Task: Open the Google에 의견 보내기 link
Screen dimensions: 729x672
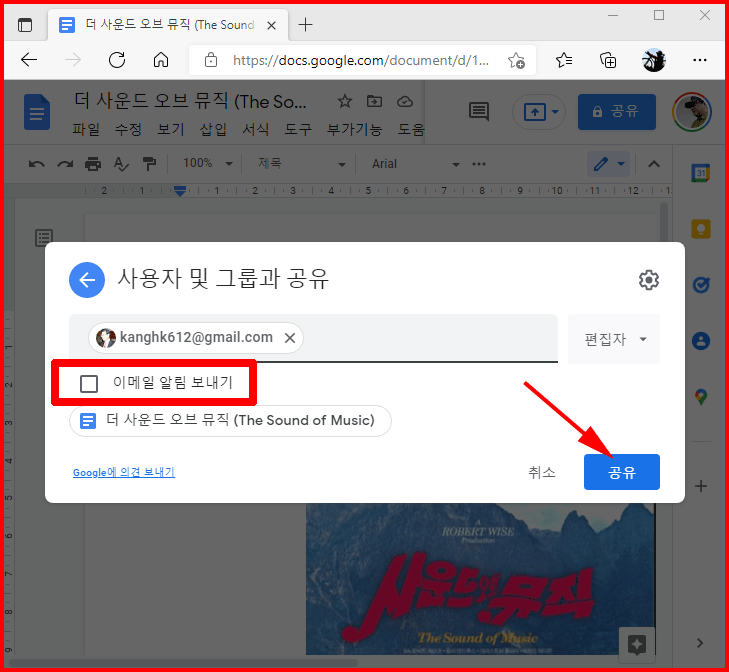Action: point(124,472)
